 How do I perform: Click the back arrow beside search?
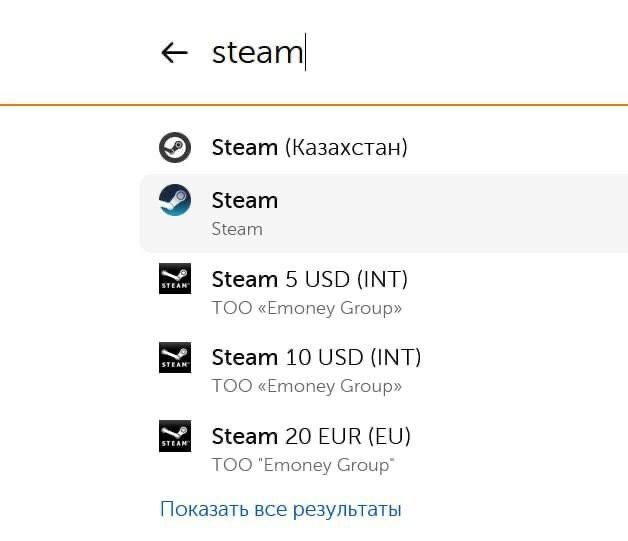coord(174,53)
